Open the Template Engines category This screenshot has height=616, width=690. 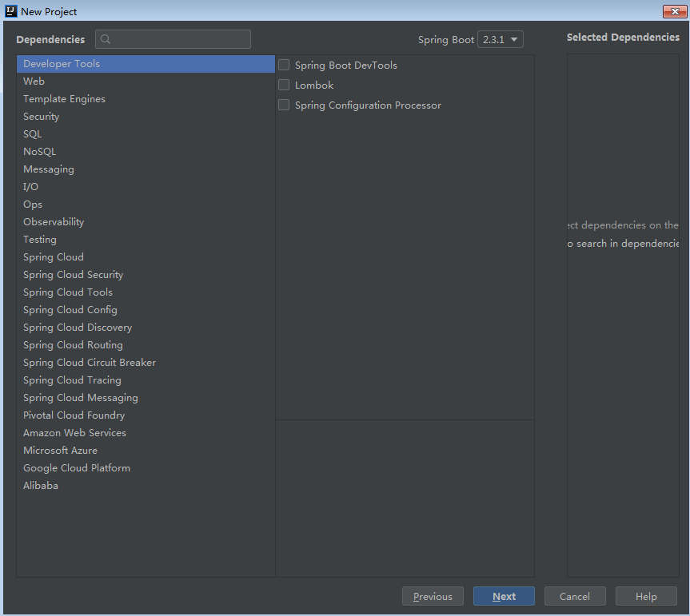click(x=146, y=99)
